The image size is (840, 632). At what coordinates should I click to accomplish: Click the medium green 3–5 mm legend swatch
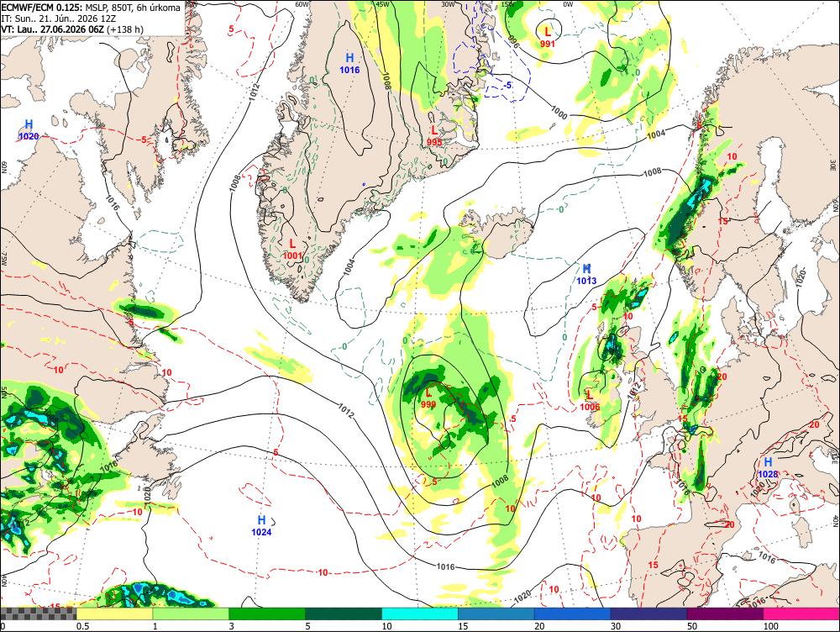tap(267, 614)
